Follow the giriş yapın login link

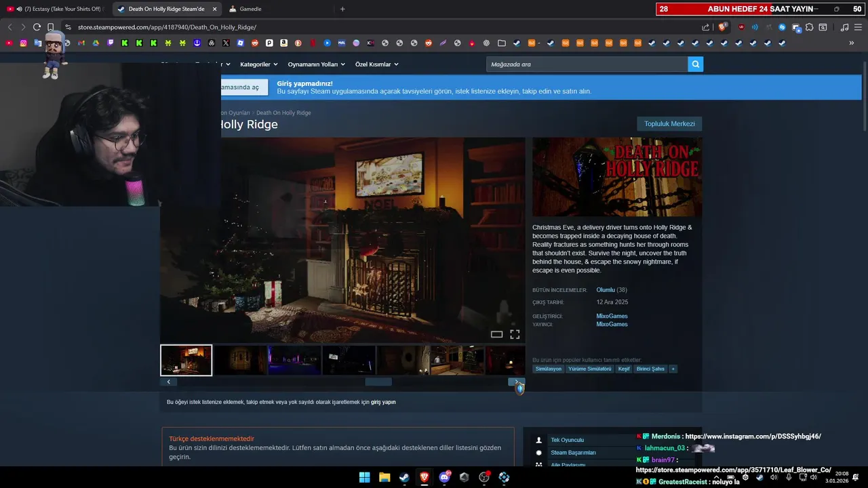click(383, 402)
